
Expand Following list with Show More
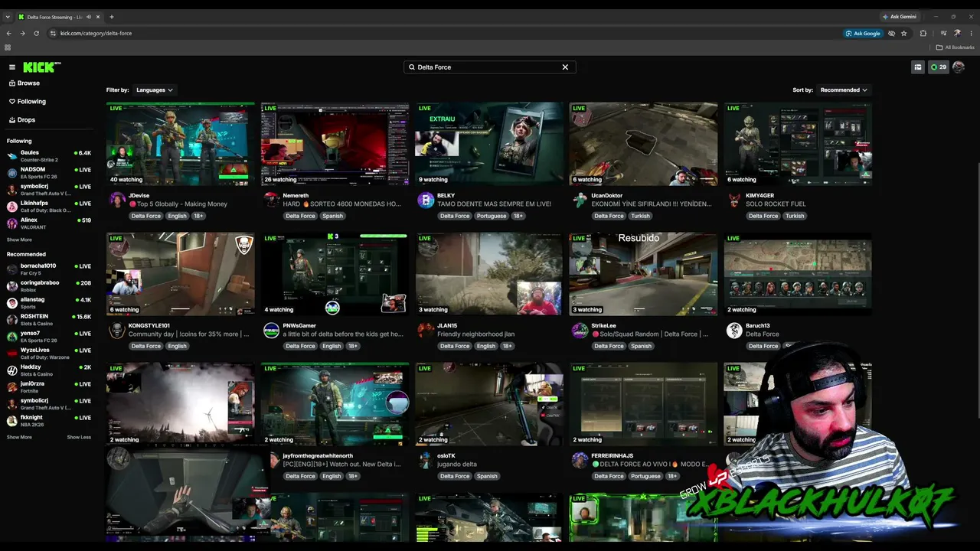[x=19, y=240]
